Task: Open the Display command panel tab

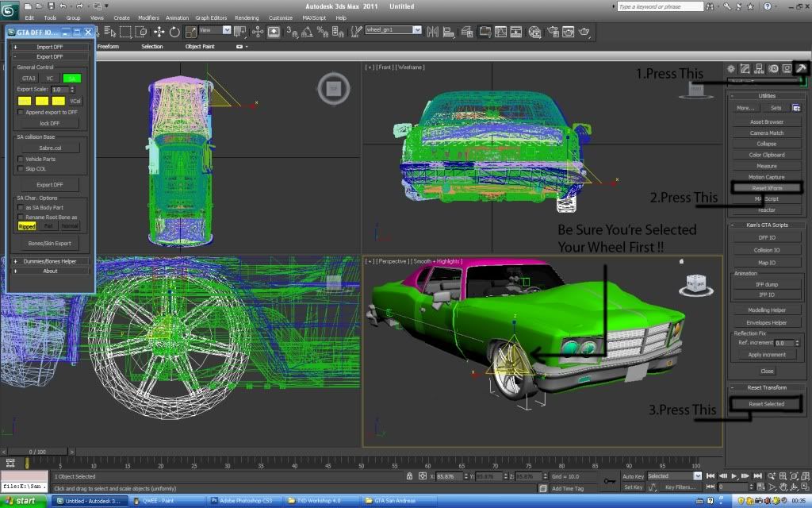Action: point(787,68)
